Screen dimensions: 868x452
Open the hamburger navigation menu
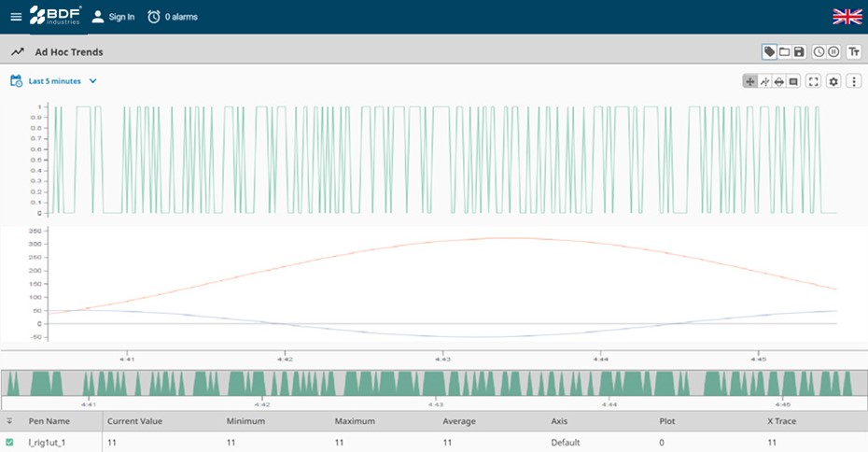click(15, 17)
